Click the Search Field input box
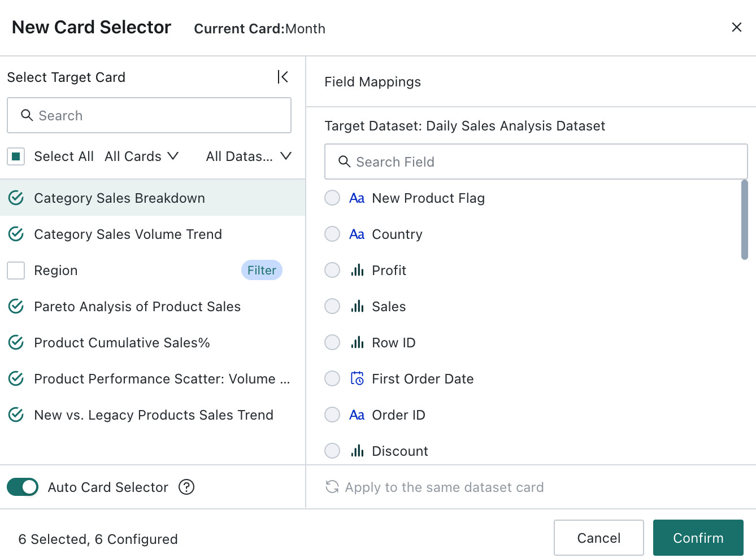The height and width of the screenshot is (558, 756). point(536,162)
